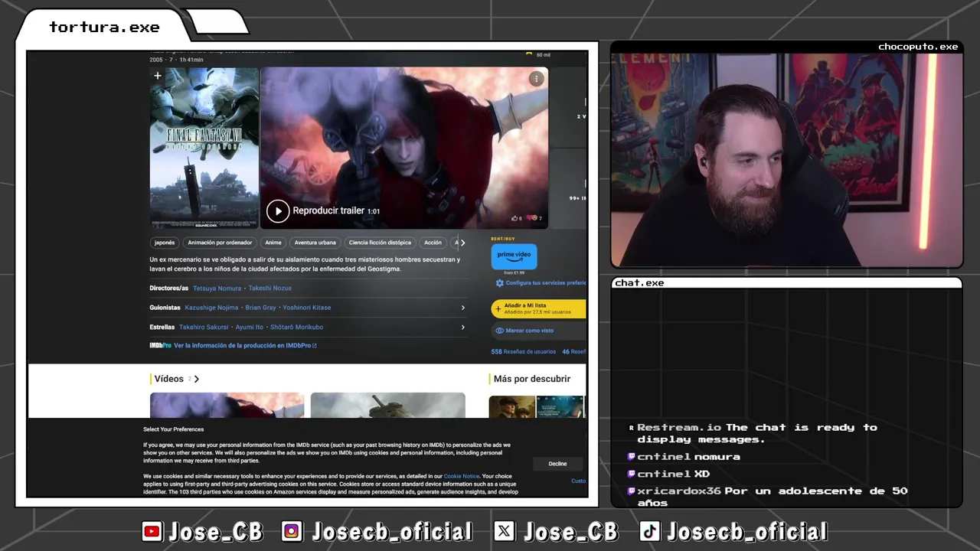Image resolution: width=980 pixels, height=551 pixels.
Task: Open the Prime Video watch option
Action: click(514, 256)
